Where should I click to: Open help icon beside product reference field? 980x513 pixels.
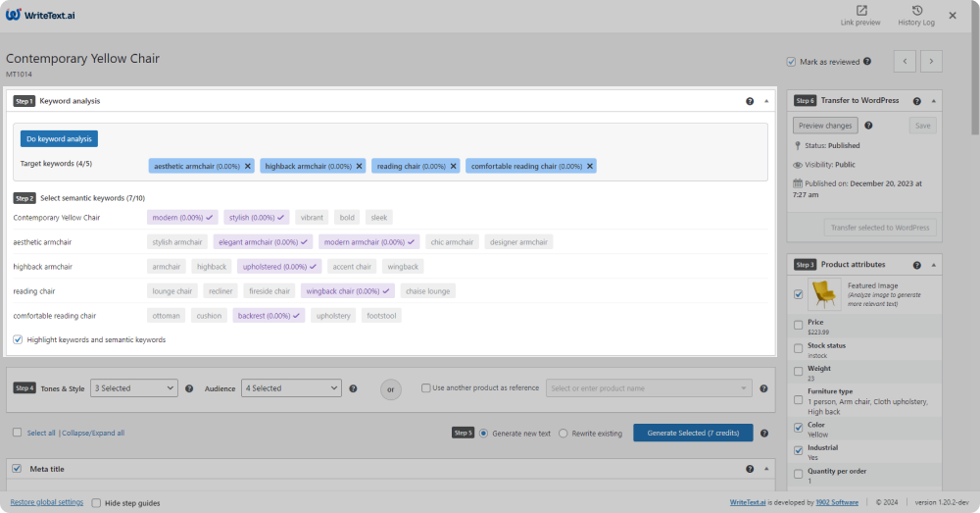click(x=763, y=389)
